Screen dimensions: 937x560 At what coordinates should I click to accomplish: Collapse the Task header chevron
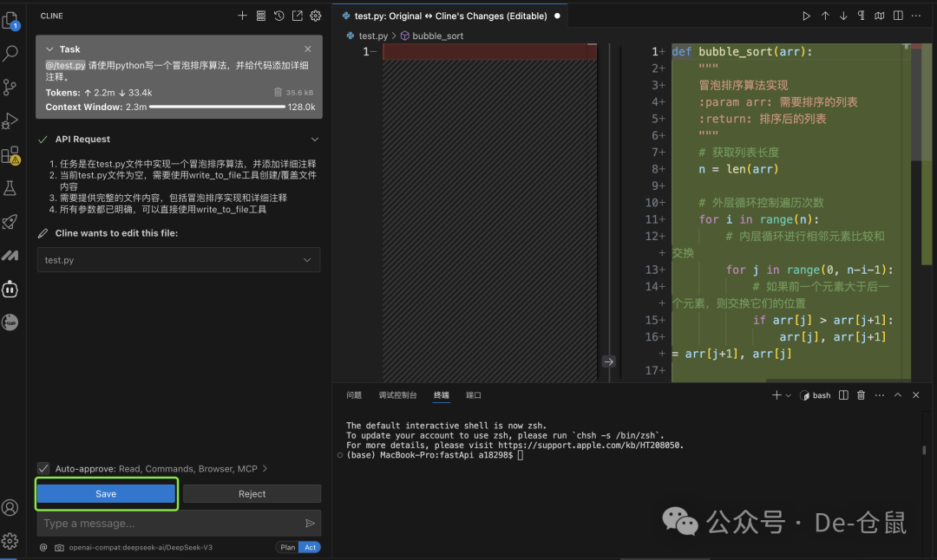(49, 49)
